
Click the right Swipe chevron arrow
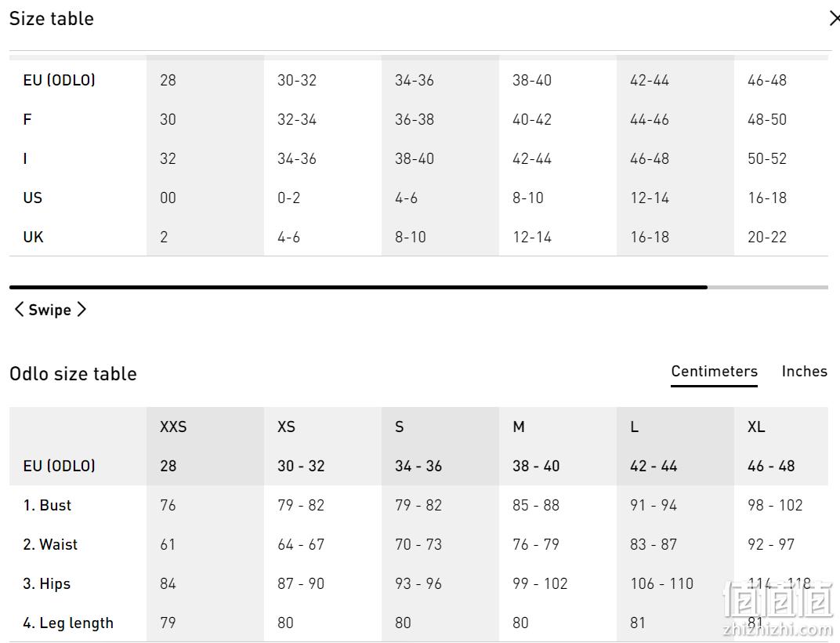tap(81, 310)
